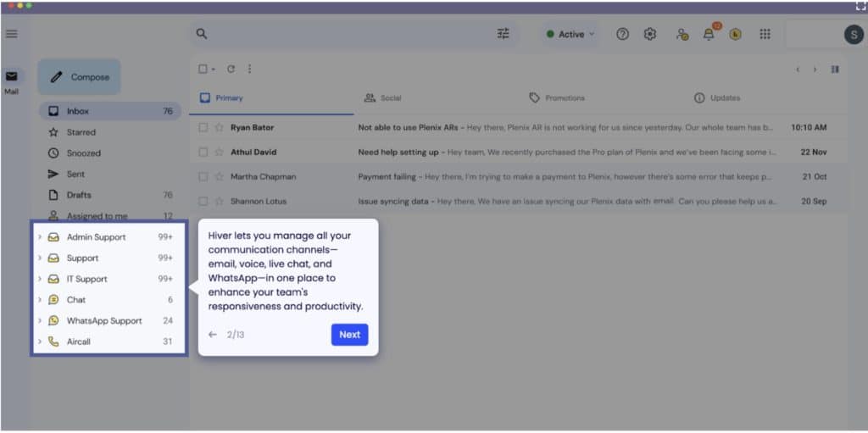Open select-all dropdown arrow
The width and height of the screenshot is (868, 433).
pos(213,69)
